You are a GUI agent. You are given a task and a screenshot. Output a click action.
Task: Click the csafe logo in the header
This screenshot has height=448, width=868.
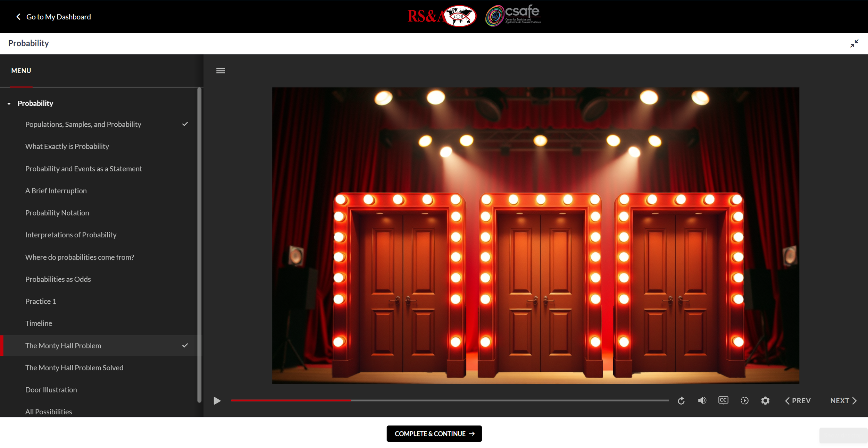[513, 16]
